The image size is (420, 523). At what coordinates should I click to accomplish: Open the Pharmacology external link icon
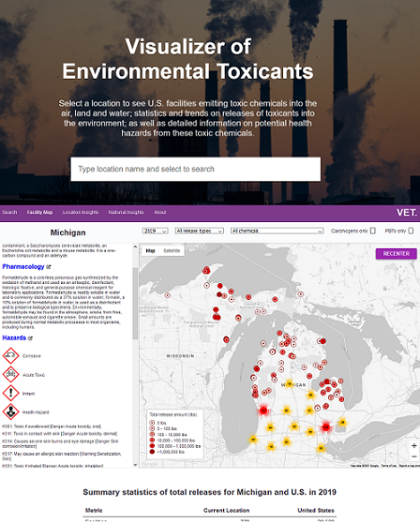pos(49,267)
